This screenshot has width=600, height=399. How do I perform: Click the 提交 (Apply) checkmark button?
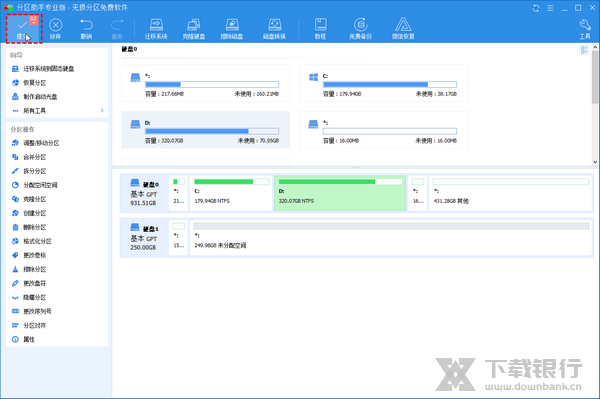(x=24, y=29)
